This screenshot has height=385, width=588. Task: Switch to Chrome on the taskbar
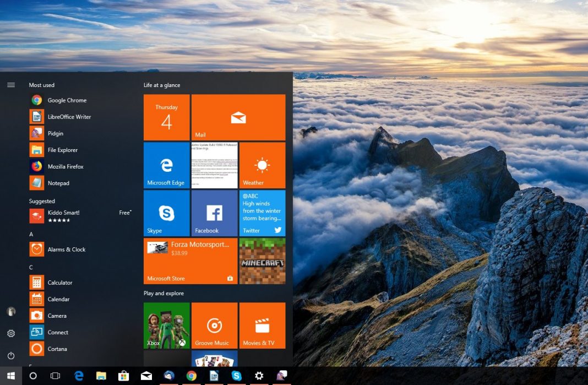(191, 376)
